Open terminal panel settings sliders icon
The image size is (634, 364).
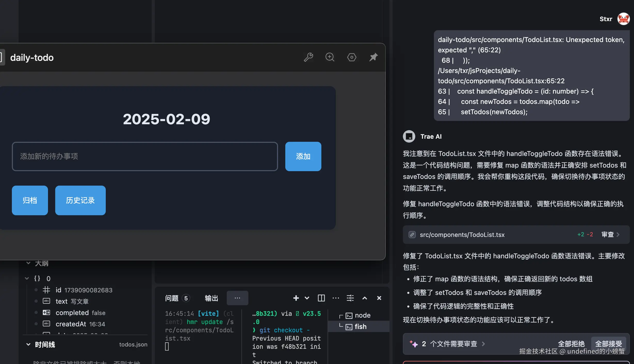350,298
